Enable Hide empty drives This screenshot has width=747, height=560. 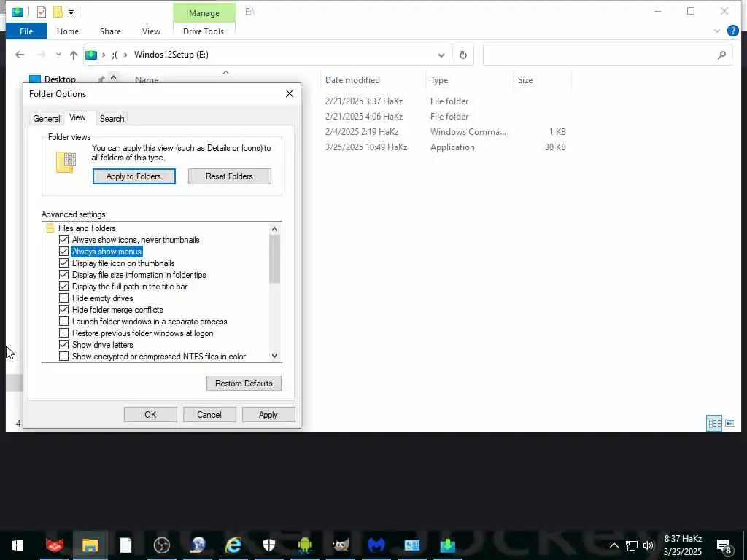[x=64, y=298]
